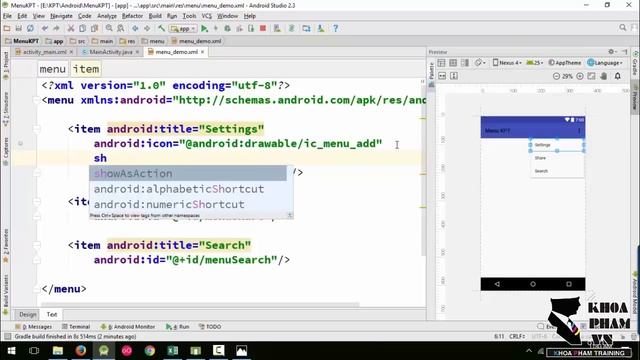Click the toolbar Help question mark icon

pyautogui.click(x=336, y=28)
